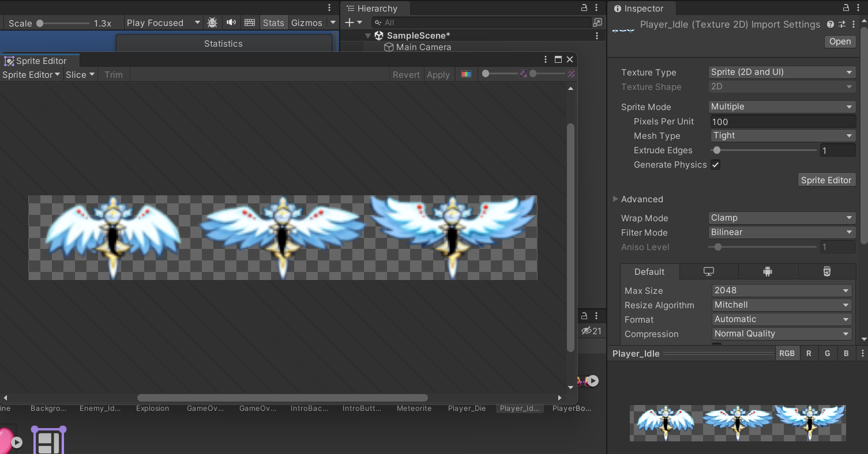Toggle Gizmos in Game view toolbar
Image resolution: width=868 pixels, height=454 pixels.
[x=307, y=22]
